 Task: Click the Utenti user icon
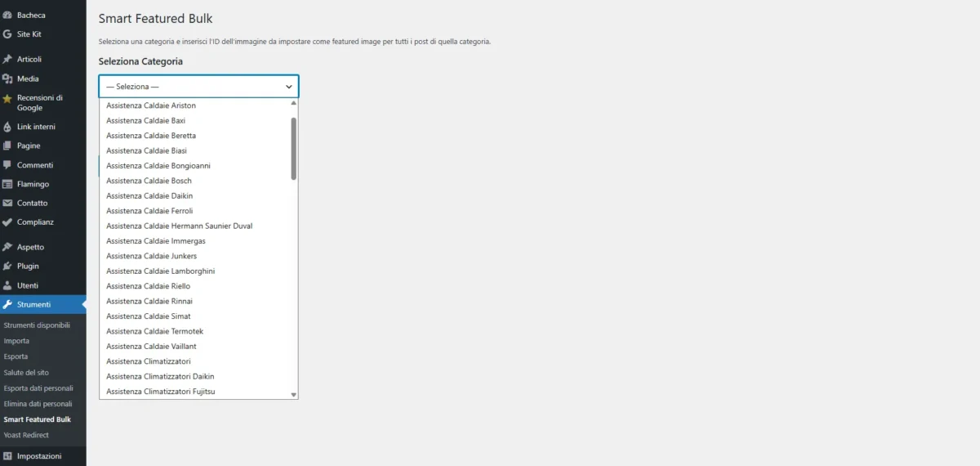click(x=7, y=285)
